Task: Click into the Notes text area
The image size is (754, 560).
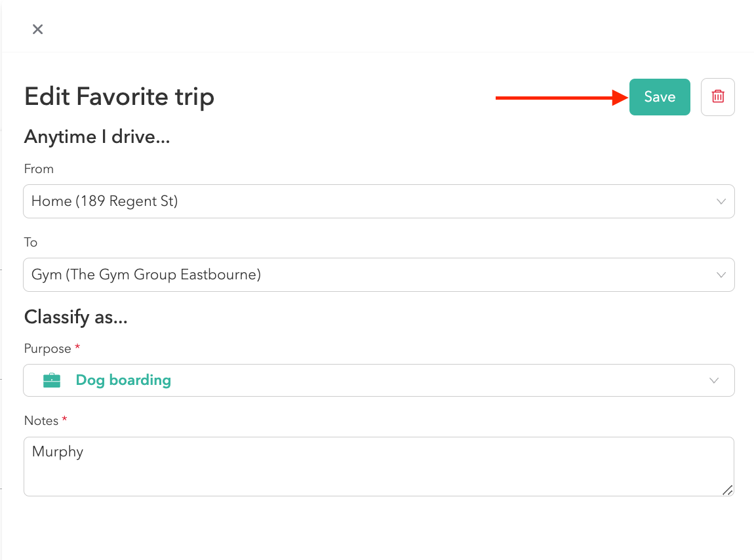Action: point(378,472)
